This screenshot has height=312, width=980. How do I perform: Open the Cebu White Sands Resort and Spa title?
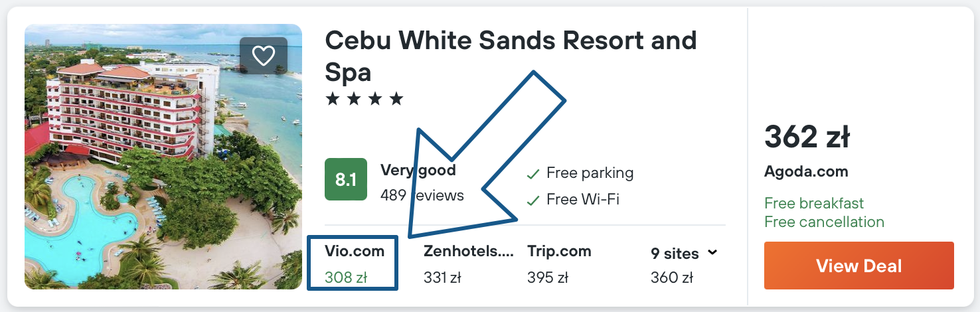point(510,56)
